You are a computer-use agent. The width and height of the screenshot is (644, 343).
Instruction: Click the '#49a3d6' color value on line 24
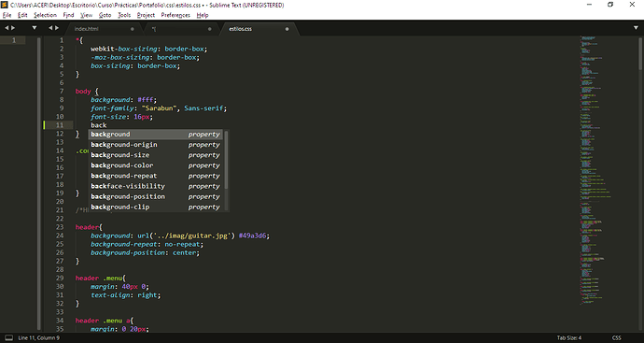[252, 236]
